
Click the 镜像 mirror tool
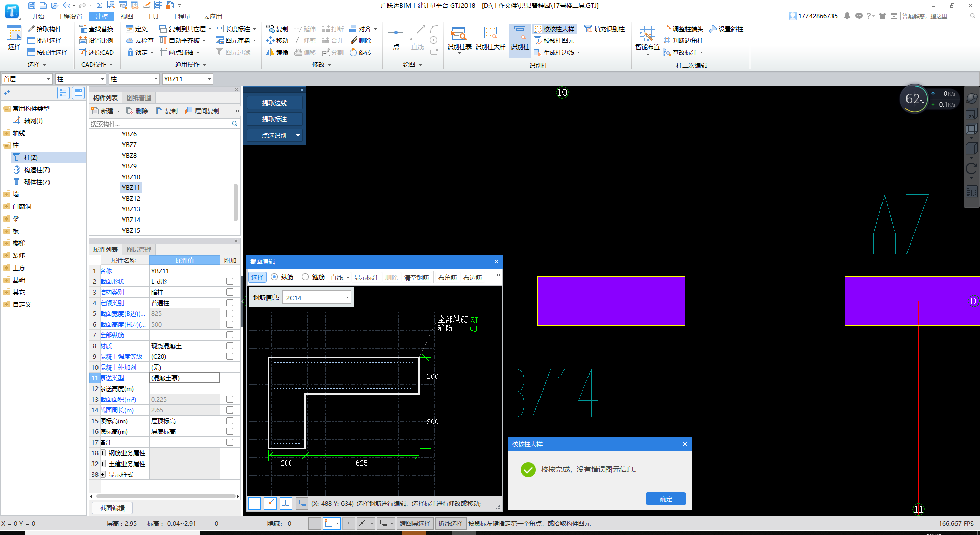point(277,53)
